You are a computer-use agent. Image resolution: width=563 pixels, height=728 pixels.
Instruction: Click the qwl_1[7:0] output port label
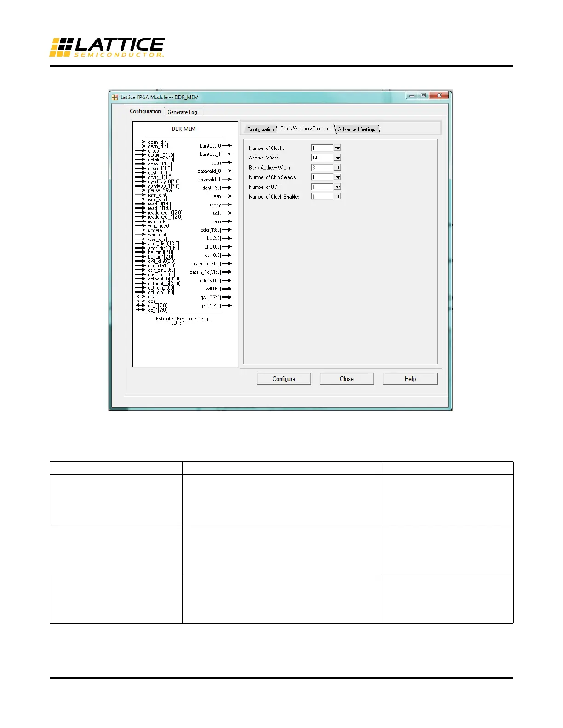pyautogui.click(x=210, y=306)
